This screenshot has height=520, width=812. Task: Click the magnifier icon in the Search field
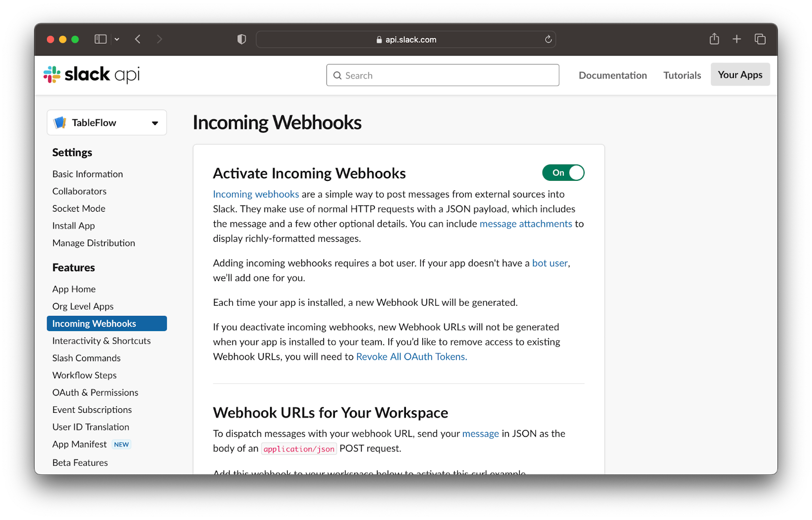(x=337, y=76)
